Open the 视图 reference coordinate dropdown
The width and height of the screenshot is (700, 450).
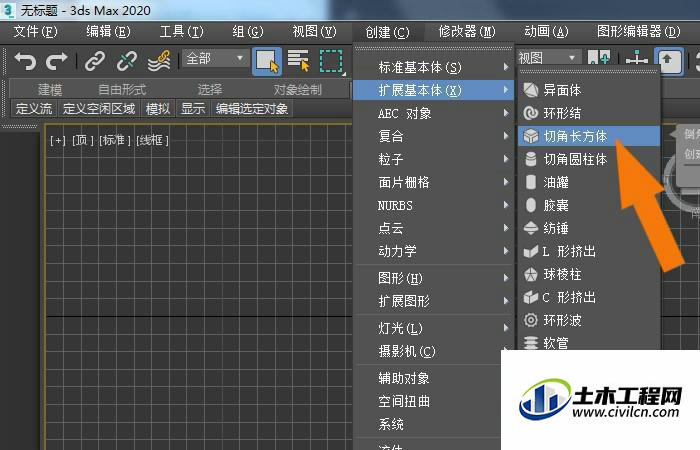coord(548,58)
